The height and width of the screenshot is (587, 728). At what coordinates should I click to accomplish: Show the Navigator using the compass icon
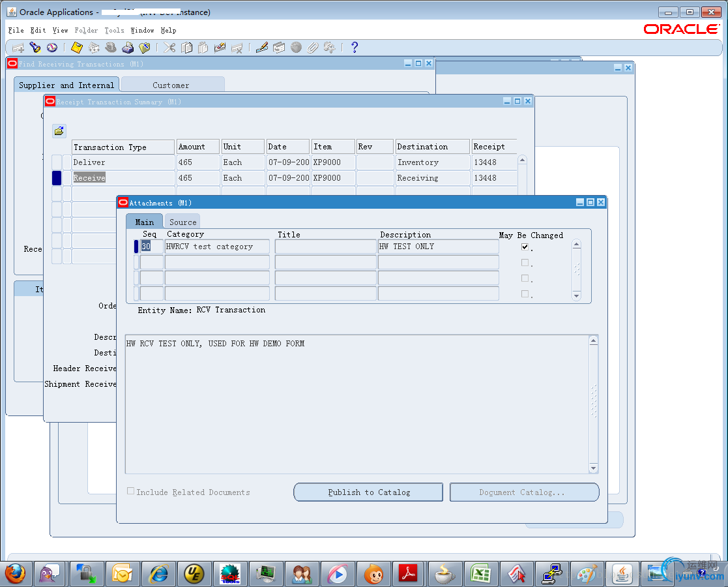[52, 48]
